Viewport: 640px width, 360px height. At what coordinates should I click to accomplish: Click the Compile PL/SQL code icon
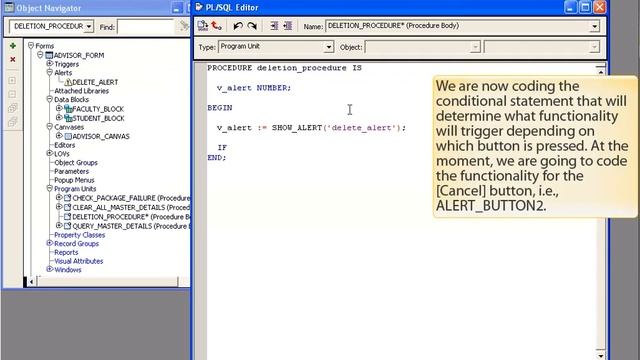point(202,26)
